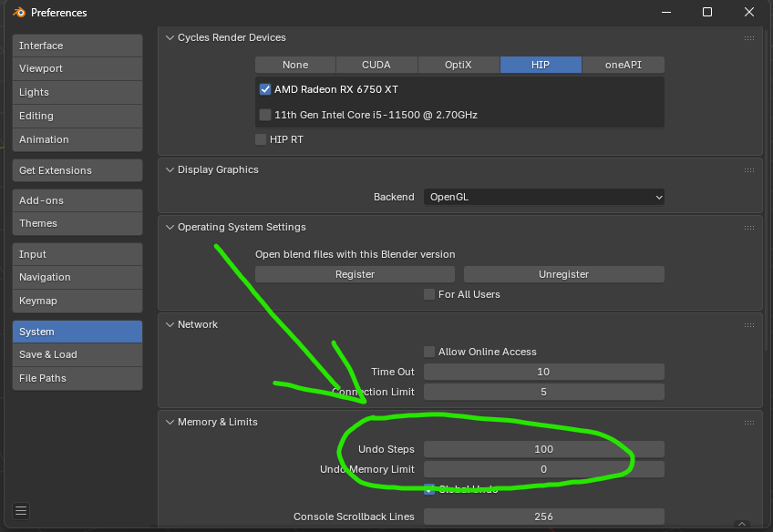Image resolution: width=773 pixels, height=532 pixels.
Task: Enable the HIP RT checkbox
Action: pyautogui.click(x=261, y=139)
